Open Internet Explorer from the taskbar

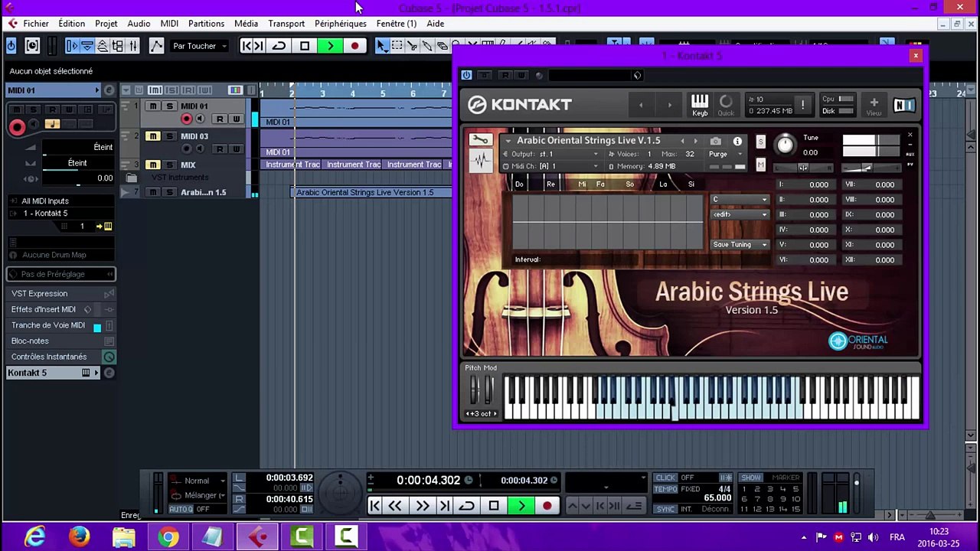(x=34, y=536)
